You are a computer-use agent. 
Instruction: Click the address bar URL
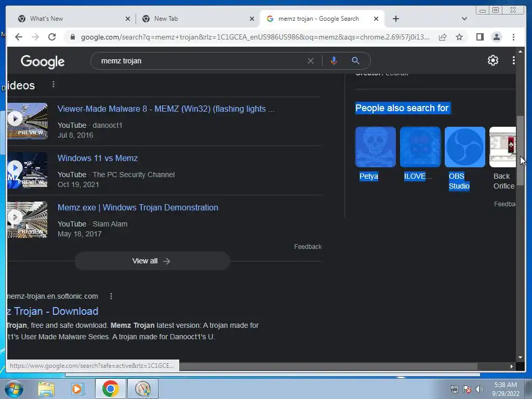pyautogui.click(x=255, y=37)
